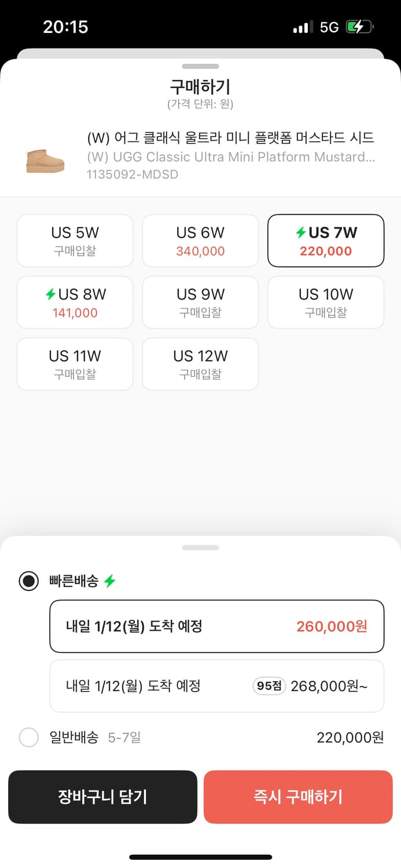This screenshot has width=401, height=868.
Task: Tap the lightning icon on US 7W size
Action: coord(301,232)
